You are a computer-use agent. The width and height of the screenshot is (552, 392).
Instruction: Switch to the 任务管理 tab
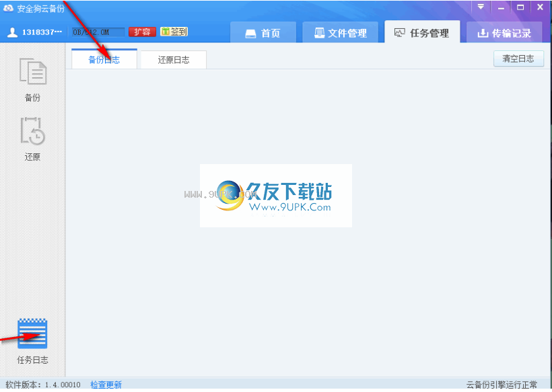pyautogui.click(x=422, y=32)
